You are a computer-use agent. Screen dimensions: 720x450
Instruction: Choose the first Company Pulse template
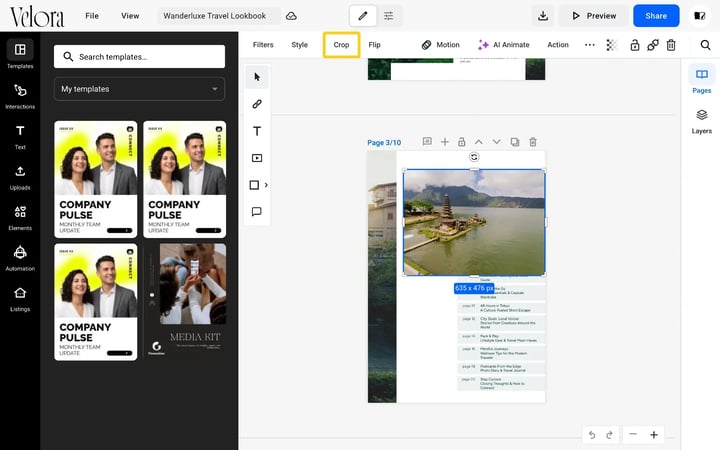coord(96,179)
